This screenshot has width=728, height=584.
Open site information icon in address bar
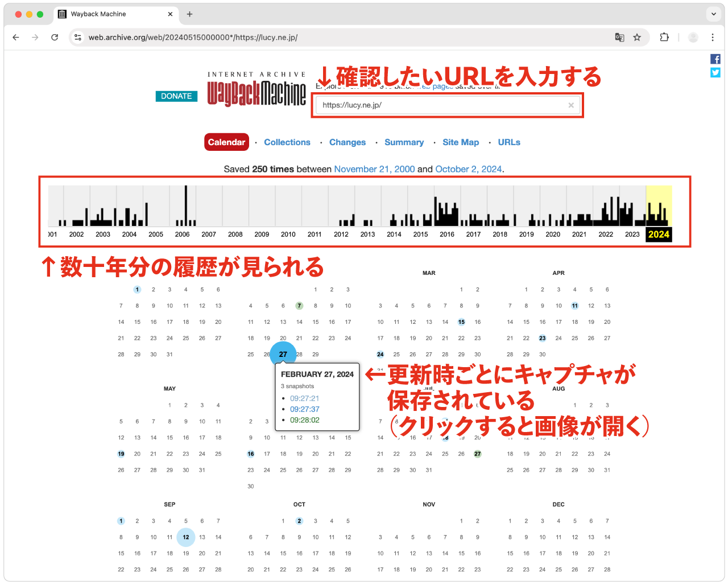tap(78, 38)
